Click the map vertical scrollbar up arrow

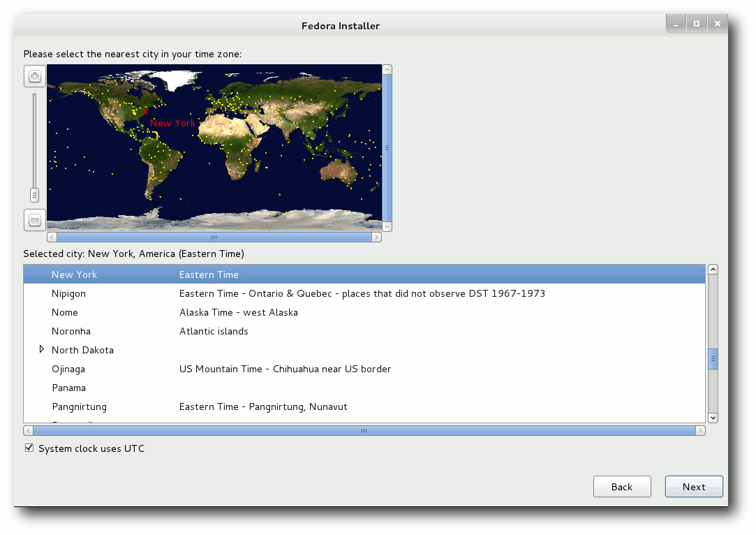point(387,70)
